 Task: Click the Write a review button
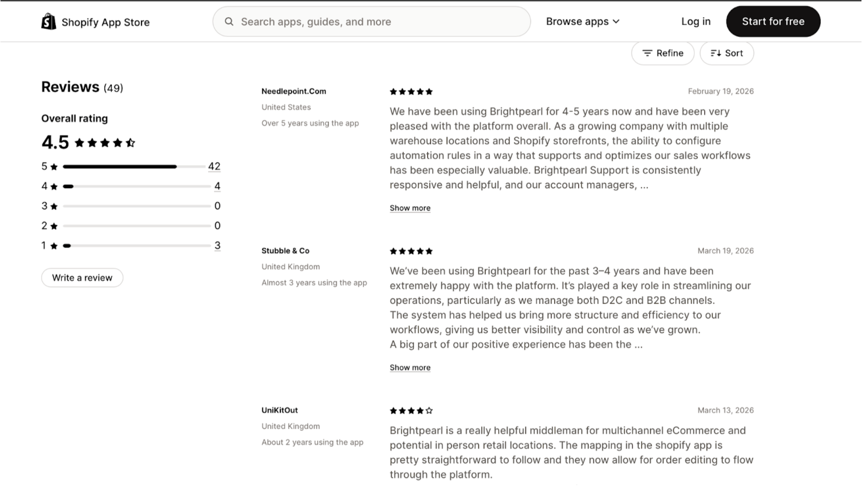82,278
